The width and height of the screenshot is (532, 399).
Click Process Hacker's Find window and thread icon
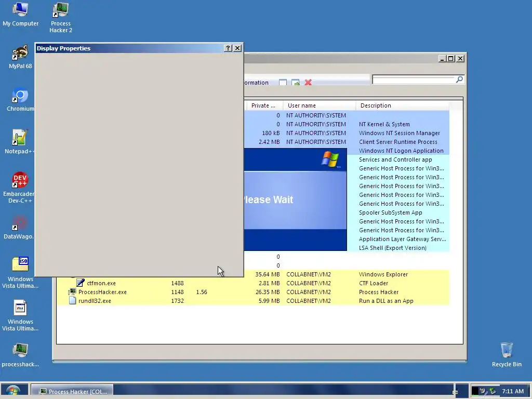pos(296,83)
